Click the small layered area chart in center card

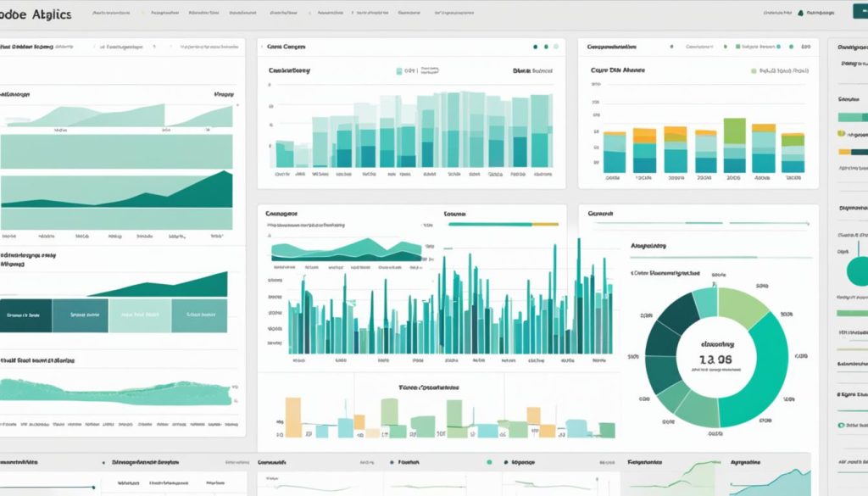tap(347, 249)
